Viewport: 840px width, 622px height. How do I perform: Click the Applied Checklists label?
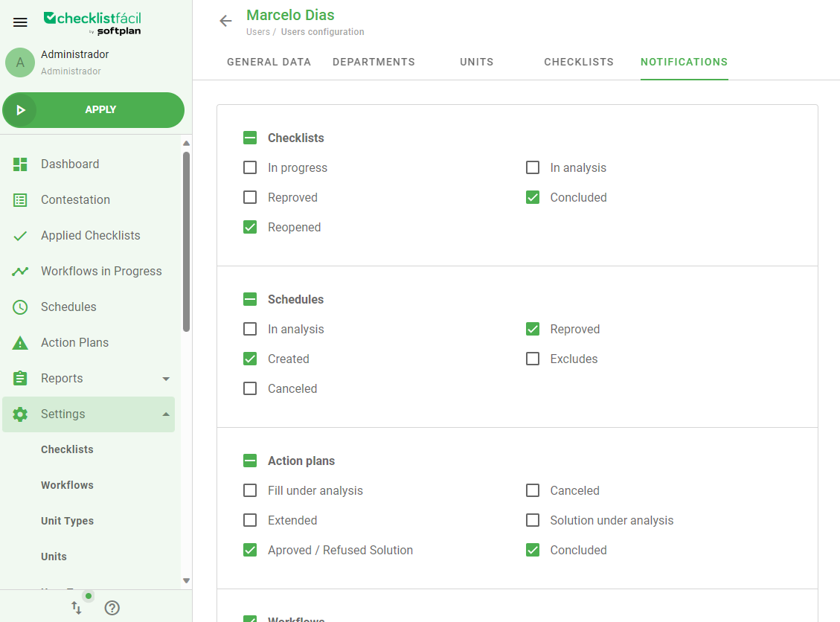tap(91, 236)
